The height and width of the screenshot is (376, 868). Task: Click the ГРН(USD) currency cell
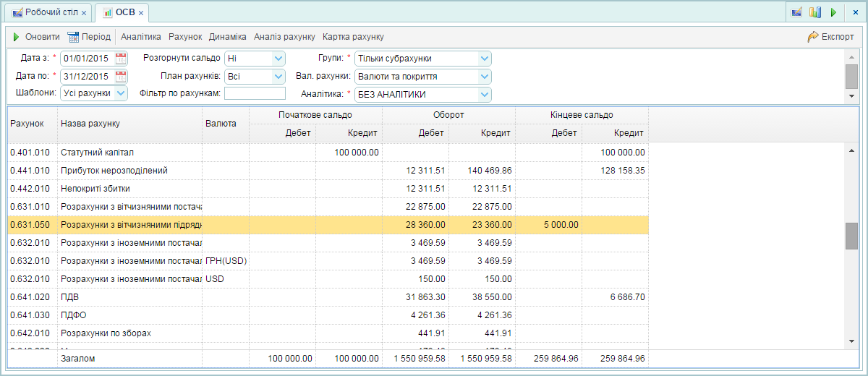tap(226, 261)
